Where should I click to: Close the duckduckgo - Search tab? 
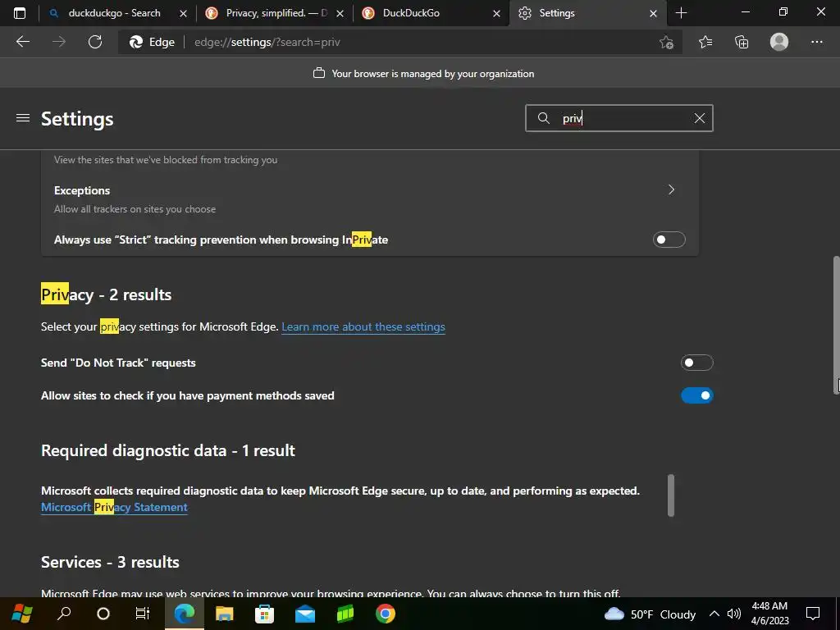point(183,13)
